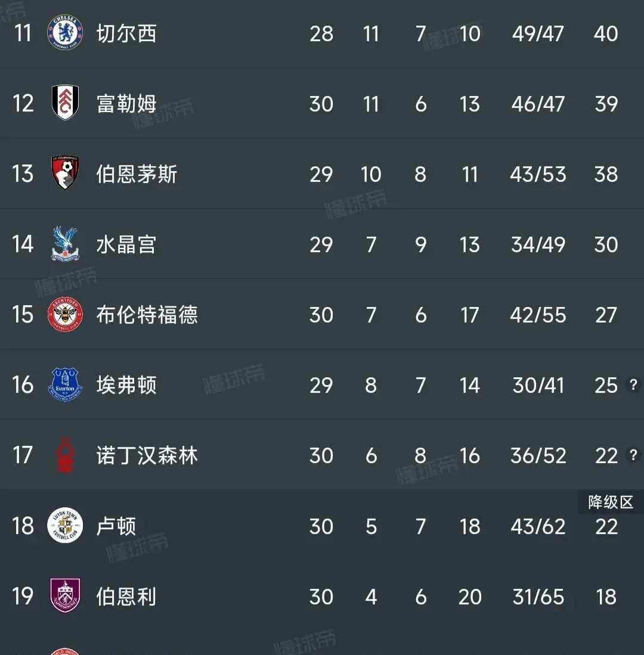Image resolution: width=644 pixels, height=655 pixels.
Task: Click the Brentford bee logo
Action: tap(66, 315)
